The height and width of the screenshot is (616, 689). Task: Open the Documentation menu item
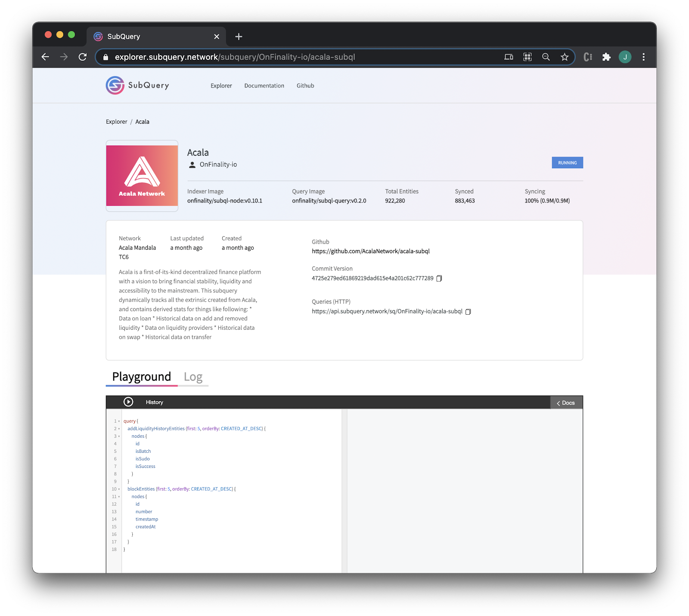click(x=264, y=86)
